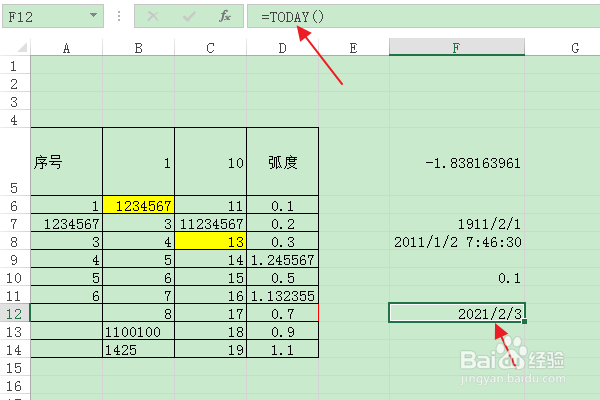Select row 4 header

click(15, 119)
